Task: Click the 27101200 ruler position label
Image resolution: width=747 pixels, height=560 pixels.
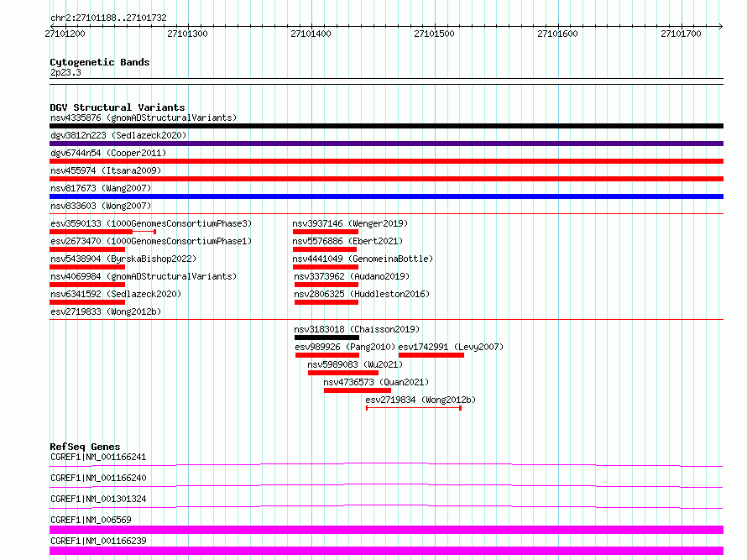Action: coord(65,34)
